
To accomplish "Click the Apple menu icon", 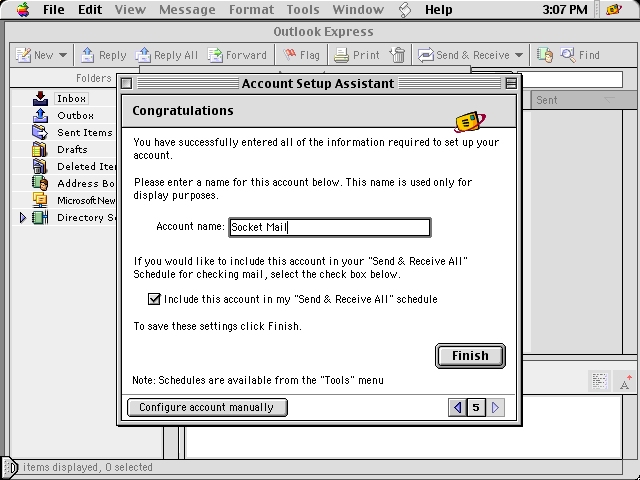I will coord(23,9).
